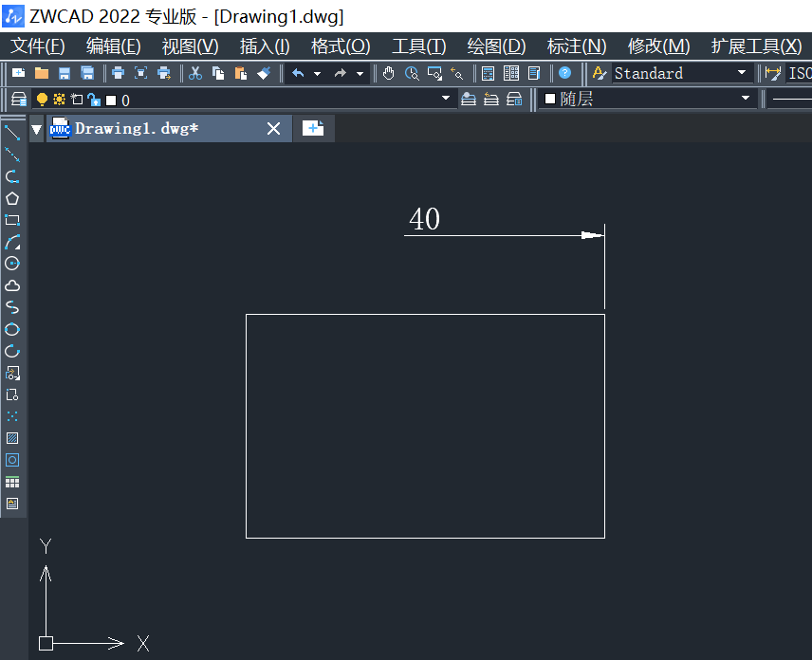Select the Rectangle tool

[x=12, y=220]
